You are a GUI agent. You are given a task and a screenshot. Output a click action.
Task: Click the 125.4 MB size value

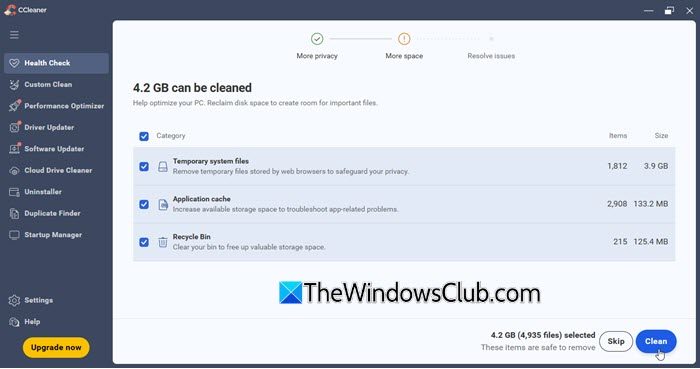pos(651,242)
